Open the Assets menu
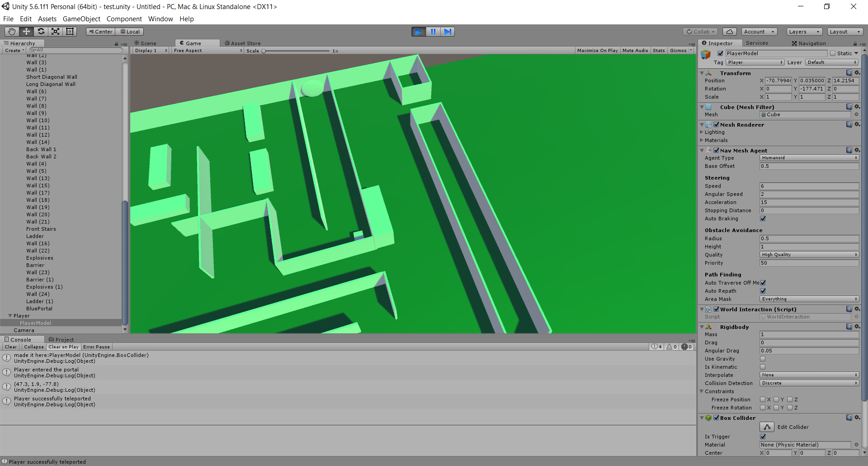This screenshot has height=466, width=868. [x=47, y=19]
